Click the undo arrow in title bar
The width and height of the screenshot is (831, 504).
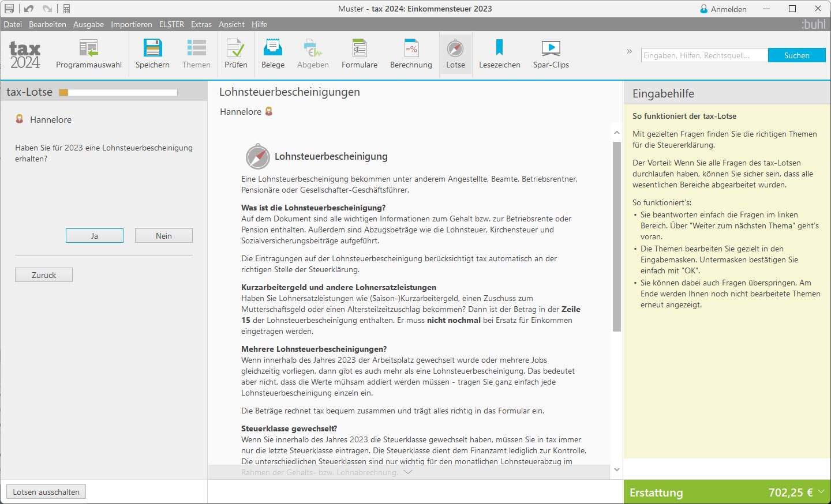coord(29,9)
